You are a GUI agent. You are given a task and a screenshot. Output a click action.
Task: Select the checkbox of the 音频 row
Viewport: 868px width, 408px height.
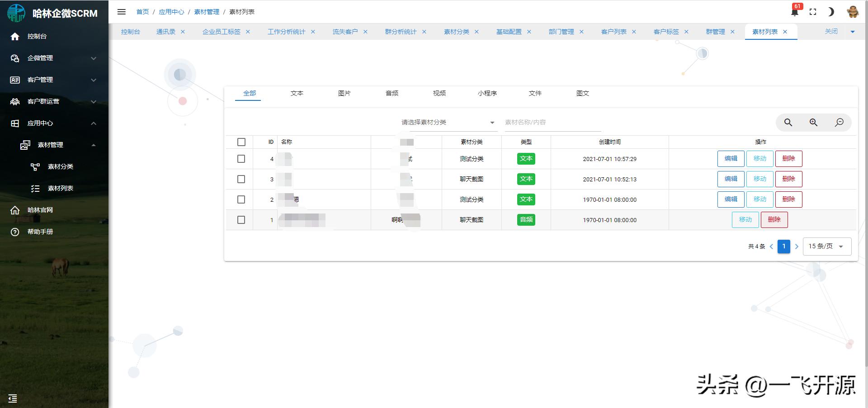(x=241, y=220)
